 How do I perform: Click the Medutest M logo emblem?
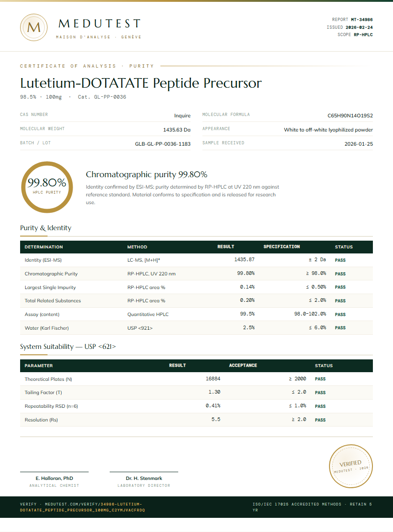click(34, 27)
